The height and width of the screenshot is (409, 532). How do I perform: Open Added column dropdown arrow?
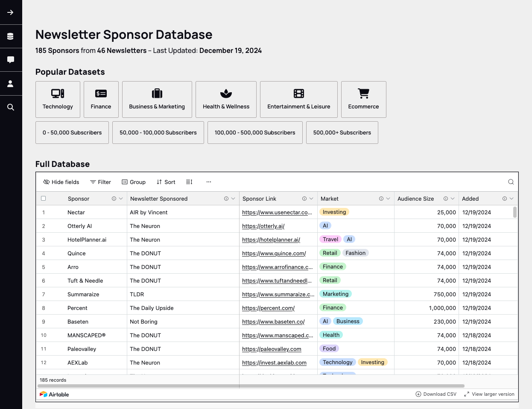pyautogui.click(x=512, y=199)
